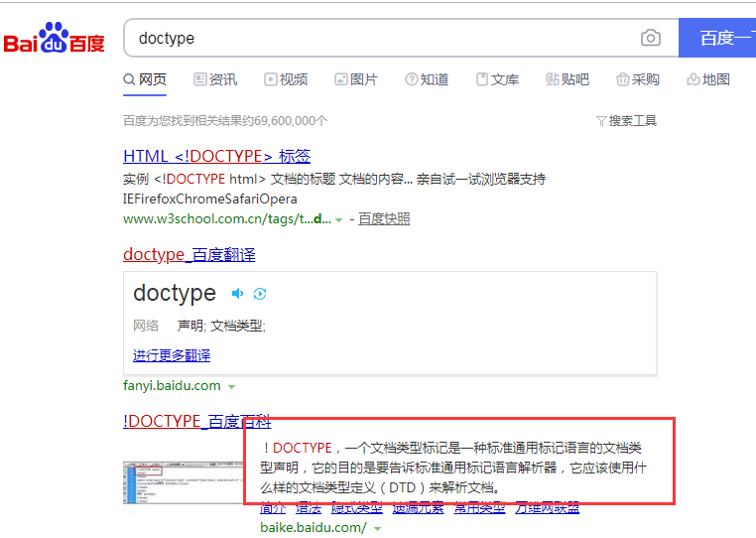Click 进行更多翻译 link
Image resolution: width=756 pixels, height=538 pixels.
[172, 355]
